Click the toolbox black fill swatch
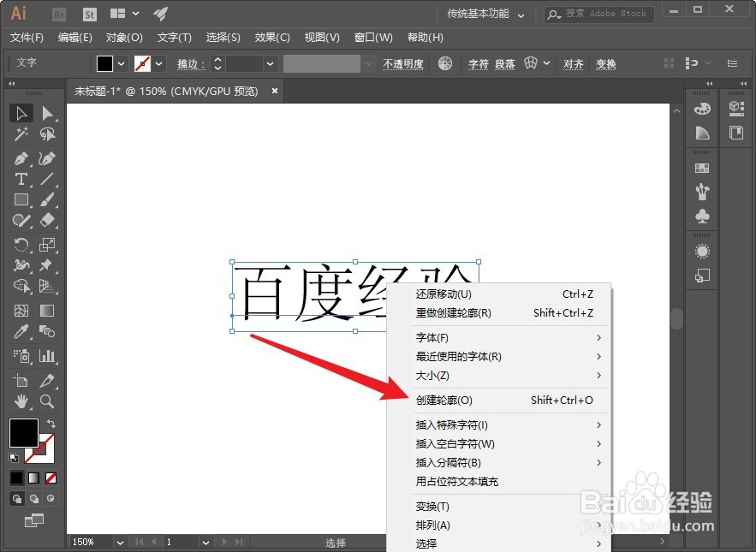Image resolution: width=756 pixels, height=552 pixels. point(24,432)
